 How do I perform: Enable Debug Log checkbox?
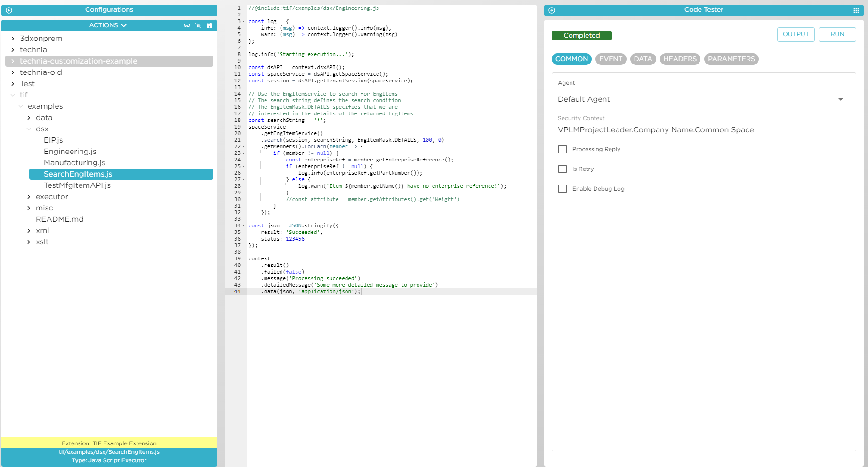tap(562, 188)
